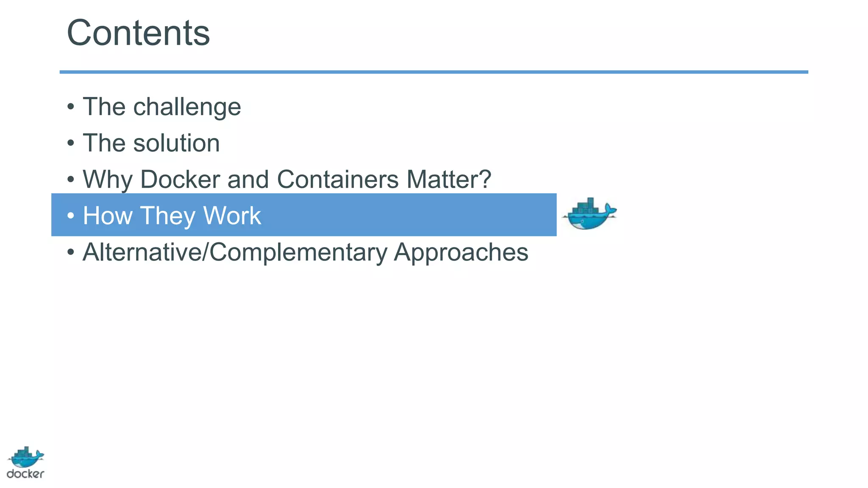Click the bullet dot before Why Docker
This screenshot has width=868, height=488.
(71, 179)
